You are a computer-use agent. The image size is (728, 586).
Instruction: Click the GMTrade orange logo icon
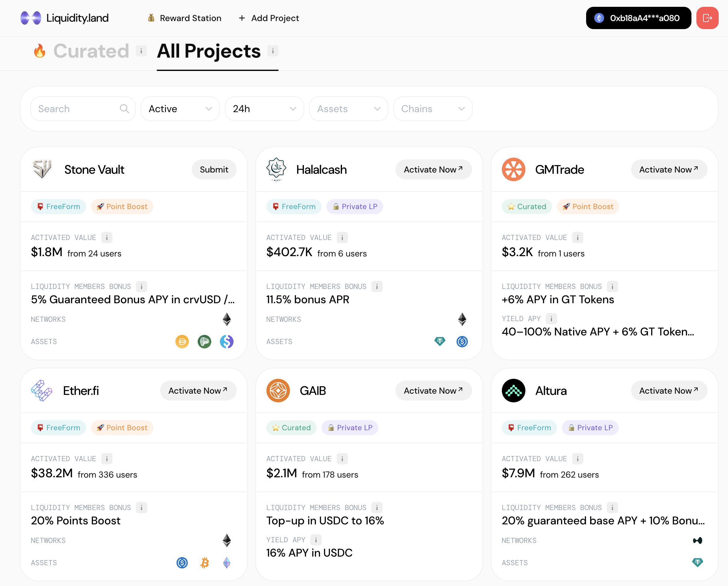(513, 169)
